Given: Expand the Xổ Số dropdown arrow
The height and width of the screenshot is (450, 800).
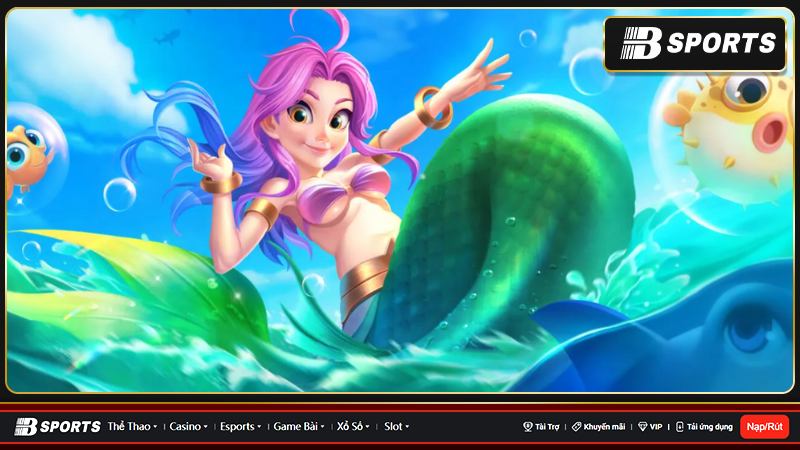Looking at the screenshot, I should [367, 427].
